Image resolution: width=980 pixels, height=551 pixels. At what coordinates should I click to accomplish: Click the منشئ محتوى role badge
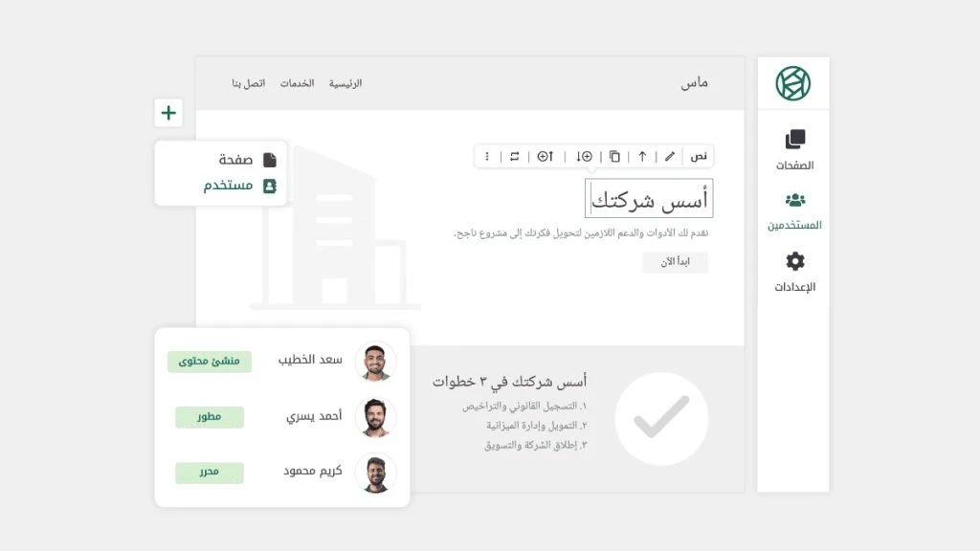[x=210, y=361]
